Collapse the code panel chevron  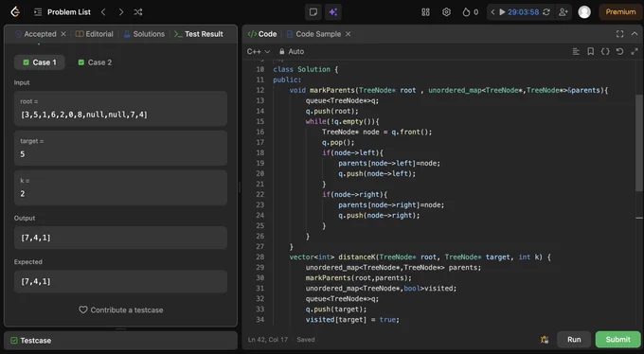[x=635, y=34]
